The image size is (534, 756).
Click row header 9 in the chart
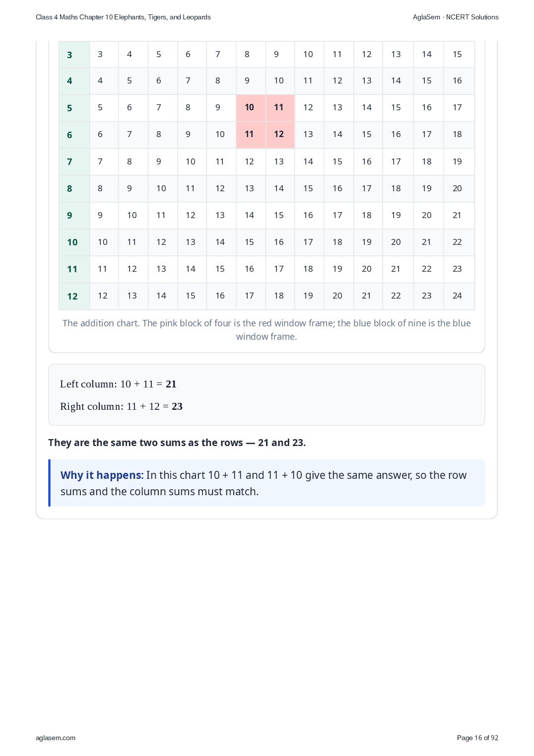[x=74, y=216]
